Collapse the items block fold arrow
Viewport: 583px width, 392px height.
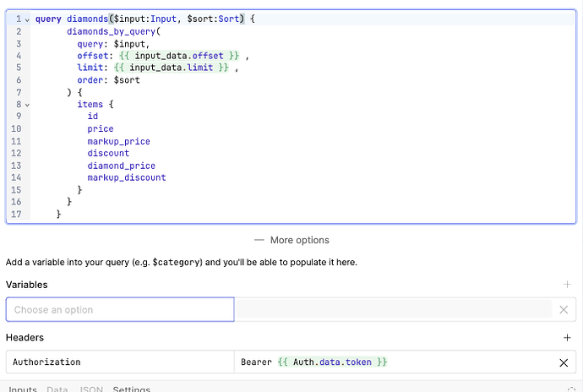coord(26,105)
